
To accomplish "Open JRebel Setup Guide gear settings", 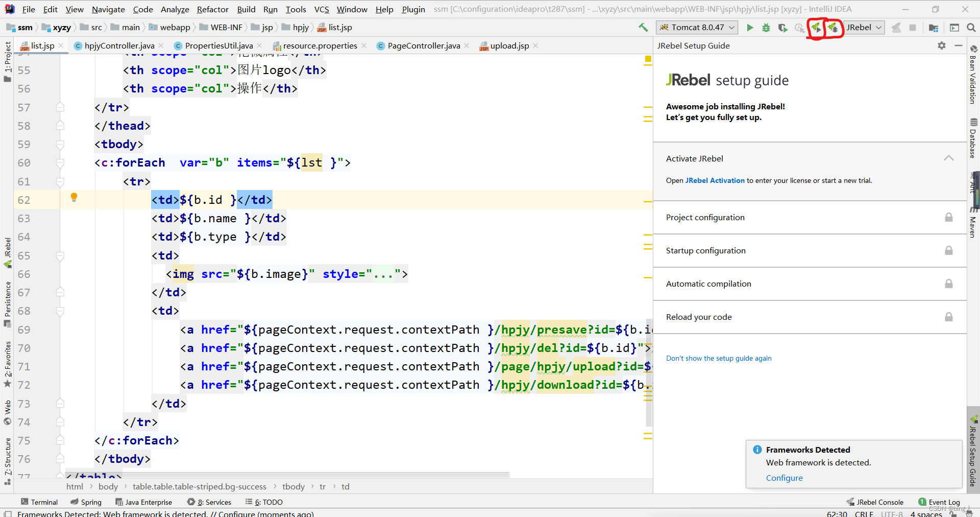I will 942,45.
